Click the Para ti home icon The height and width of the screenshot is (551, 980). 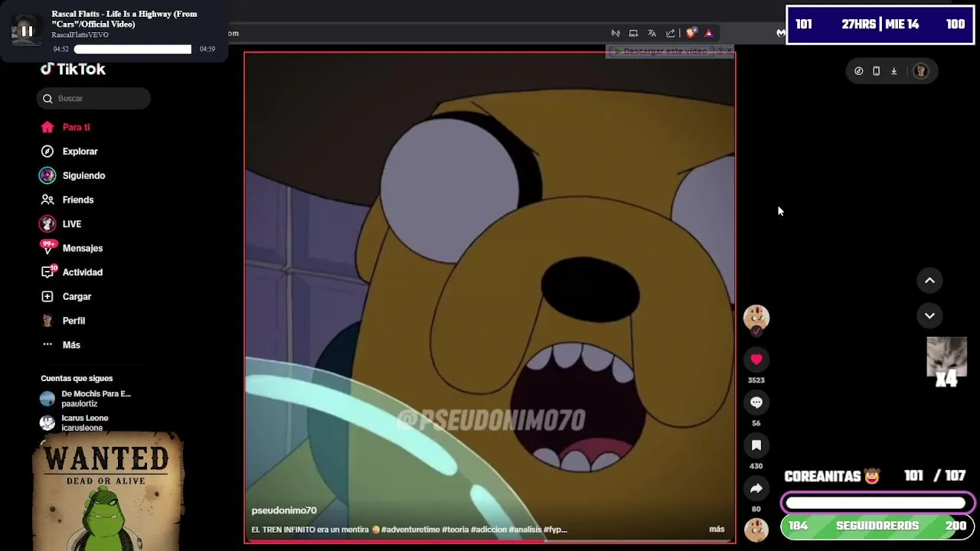(x=47, y=127)
